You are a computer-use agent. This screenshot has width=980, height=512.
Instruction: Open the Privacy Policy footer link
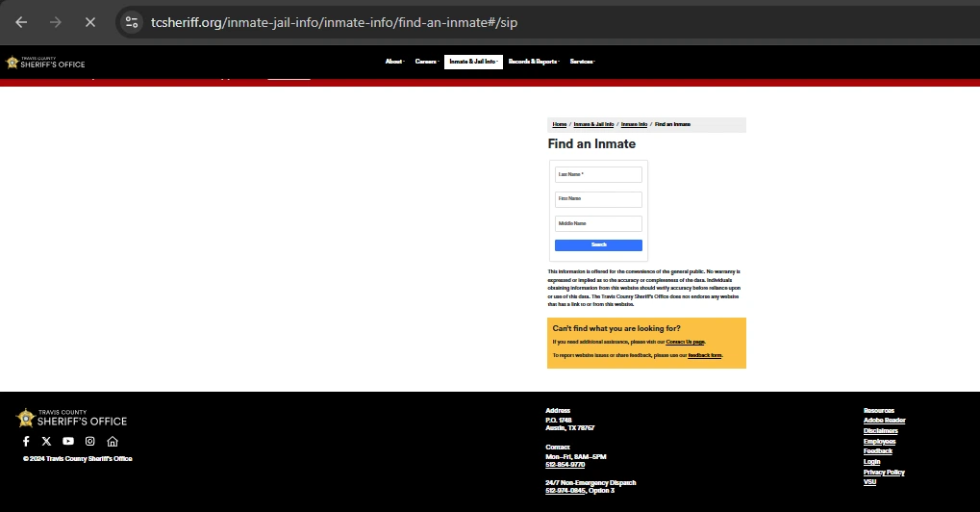click(883, 472)
